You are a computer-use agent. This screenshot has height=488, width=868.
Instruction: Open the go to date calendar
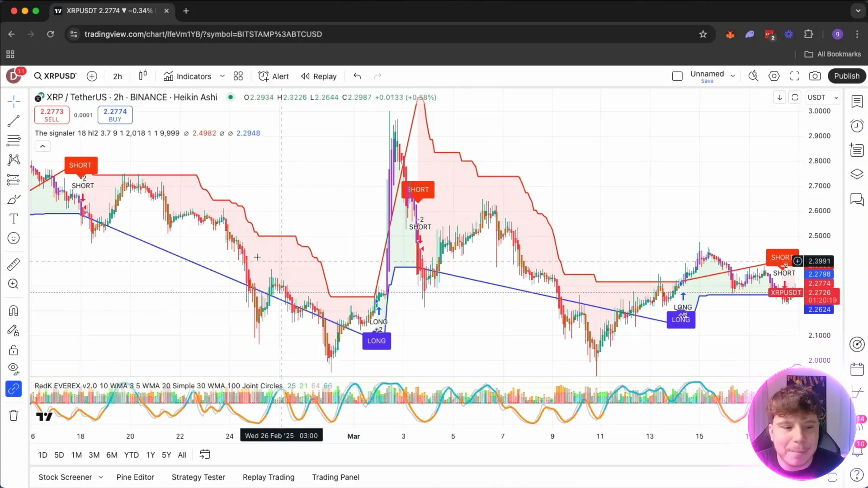pyautogui.click(x=205, y=455)
